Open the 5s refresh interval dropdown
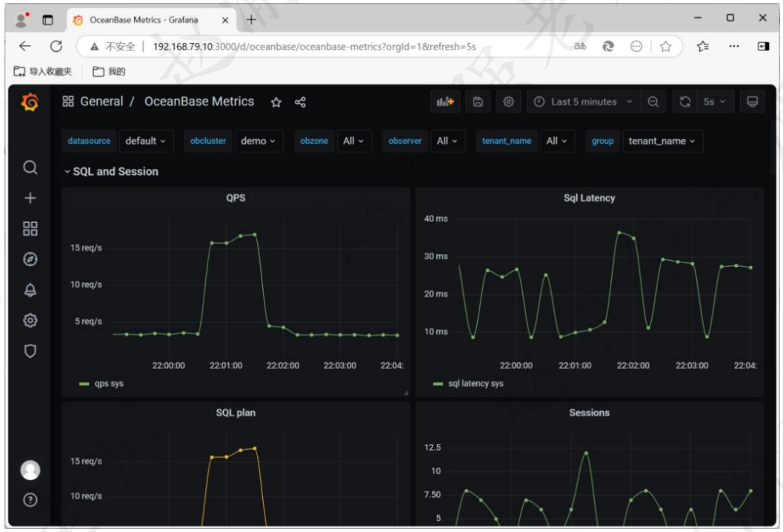 pyautogui.click(x=715, y=102)
